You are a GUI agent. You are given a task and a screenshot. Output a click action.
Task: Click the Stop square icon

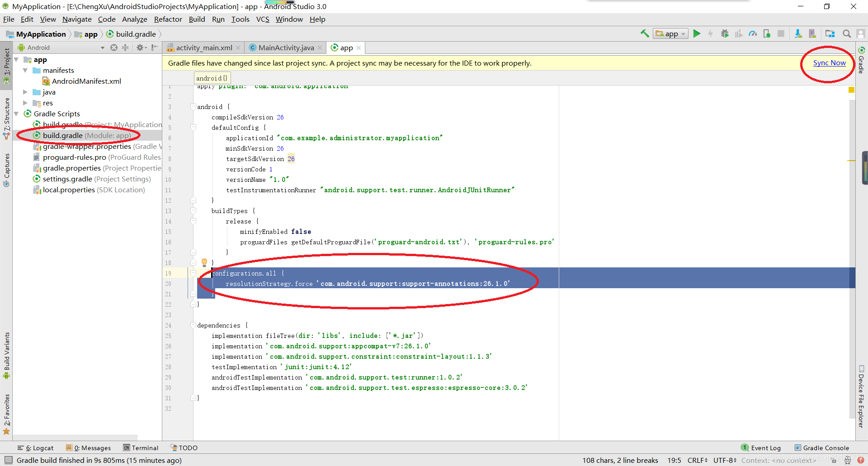781,33
